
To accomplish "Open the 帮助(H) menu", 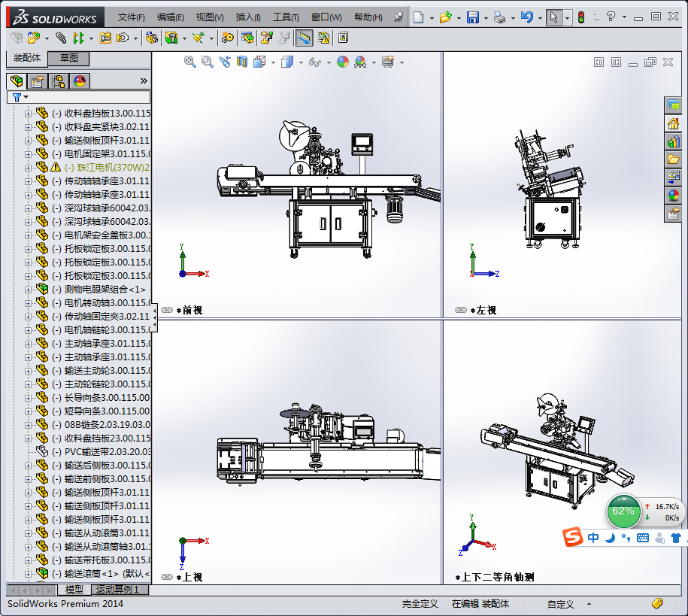I will 368,17.
